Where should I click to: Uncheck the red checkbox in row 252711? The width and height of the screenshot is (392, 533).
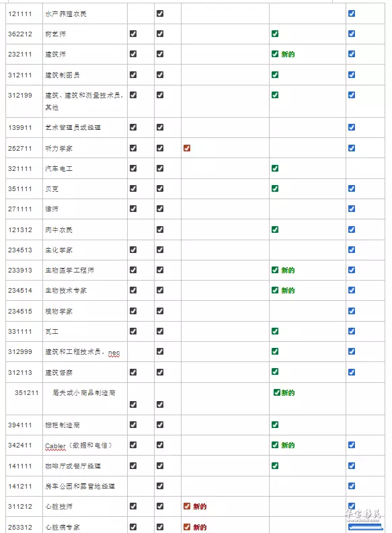point(187,148)
